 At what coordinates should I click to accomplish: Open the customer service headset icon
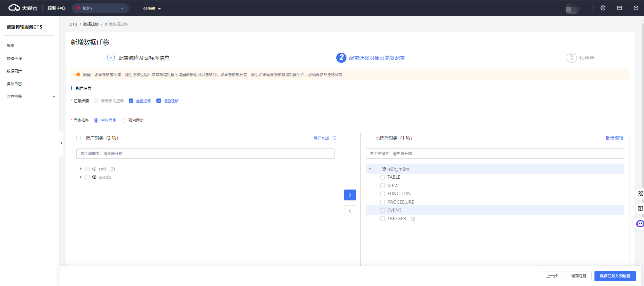(x=603, y=8)
